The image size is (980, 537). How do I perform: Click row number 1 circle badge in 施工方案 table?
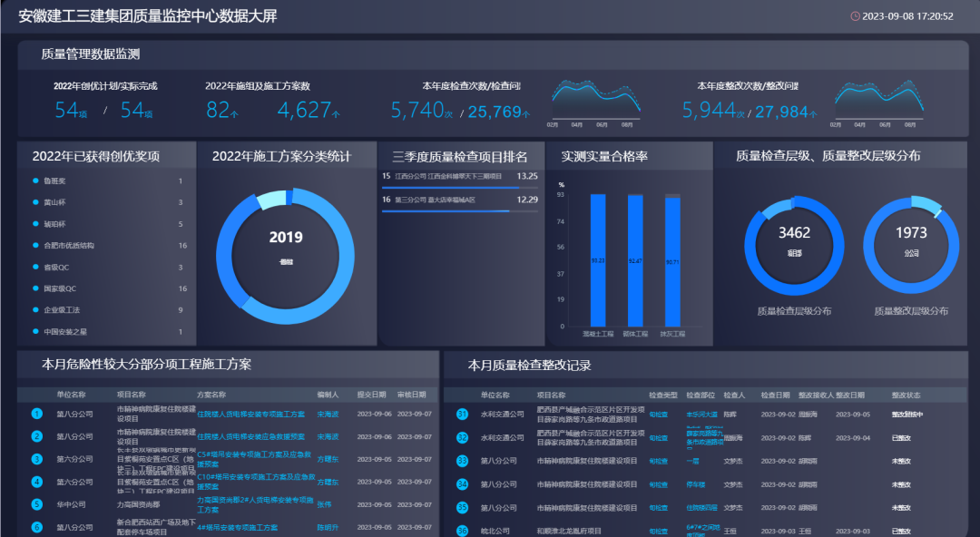point(37,414)
